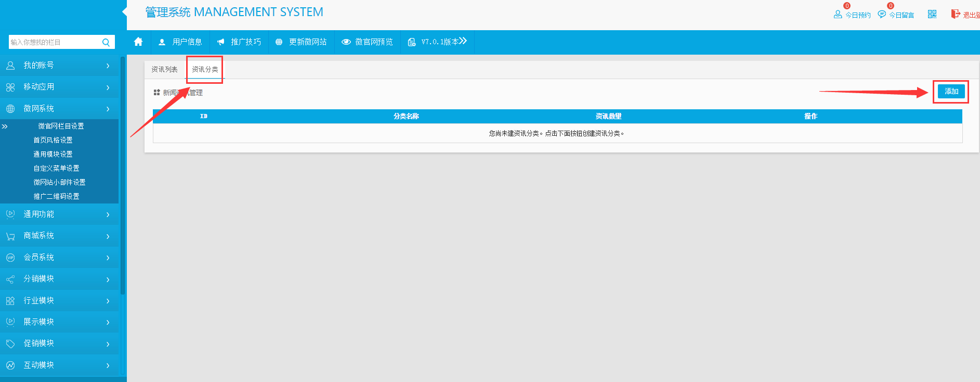
Task: Click the 分销模块 share icon
Action: [10, 279]
